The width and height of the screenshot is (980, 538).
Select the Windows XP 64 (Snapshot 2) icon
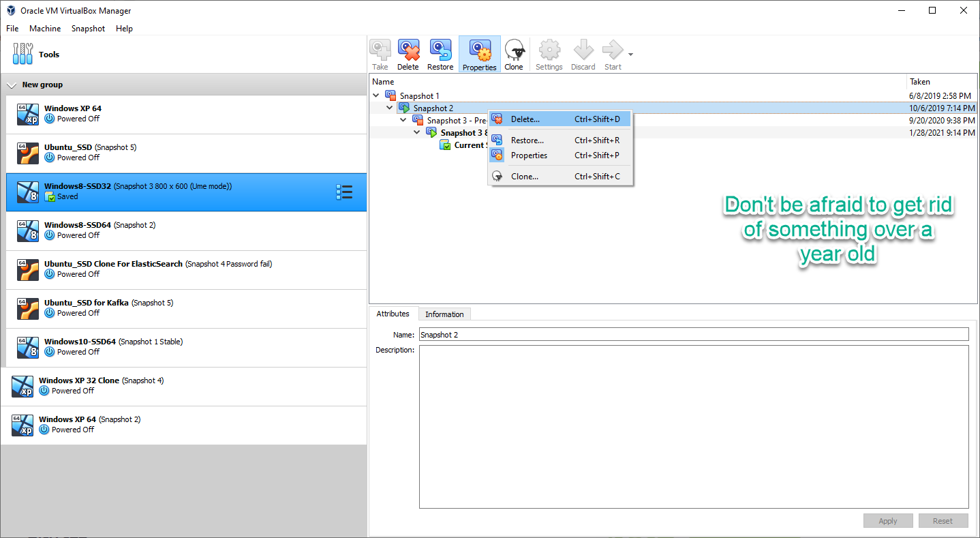coord(22,425)
